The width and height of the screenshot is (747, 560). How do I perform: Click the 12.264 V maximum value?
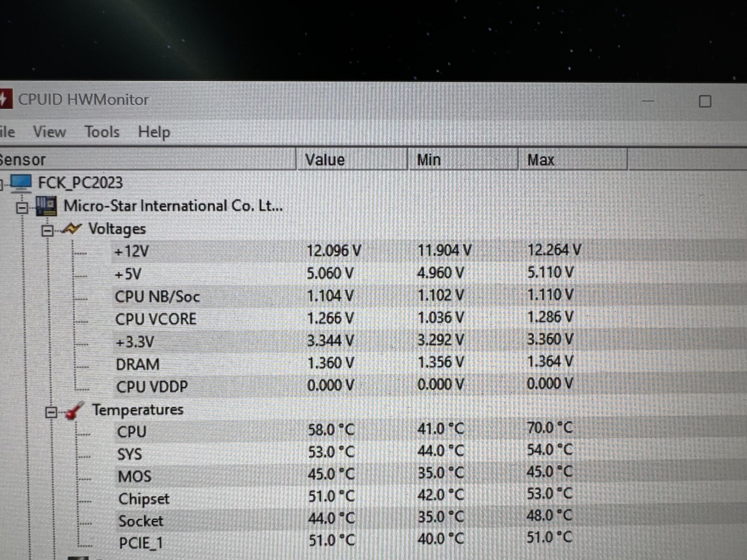554,250
